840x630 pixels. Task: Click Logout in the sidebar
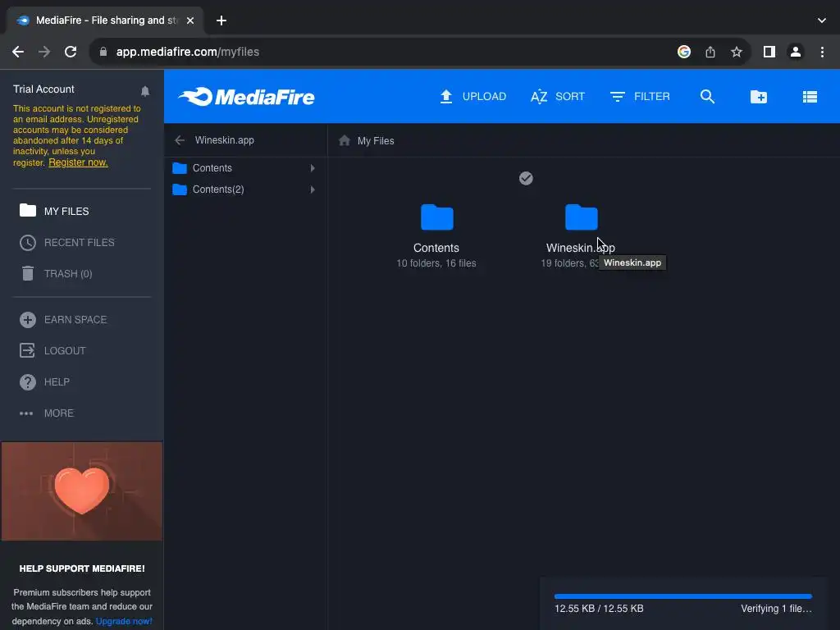tap(52, 350)
